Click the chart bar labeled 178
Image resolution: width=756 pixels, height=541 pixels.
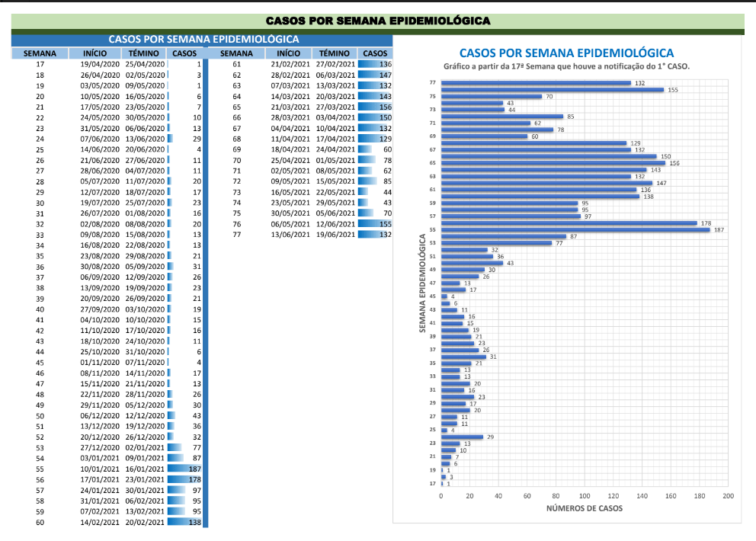coord(569,223)
